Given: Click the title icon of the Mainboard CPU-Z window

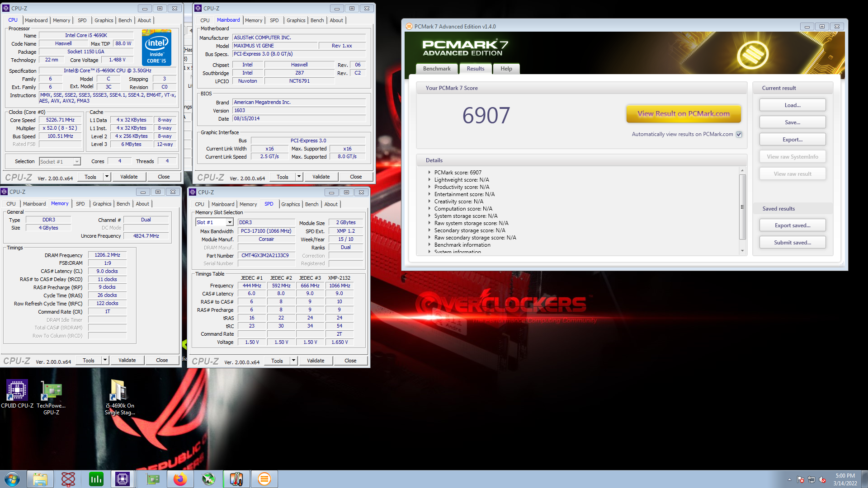Looking at the screenshot, I should coord(198,8).
